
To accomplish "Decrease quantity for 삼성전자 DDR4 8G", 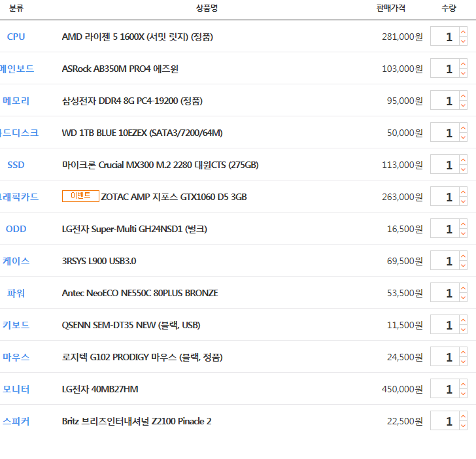I will (463, 105).
